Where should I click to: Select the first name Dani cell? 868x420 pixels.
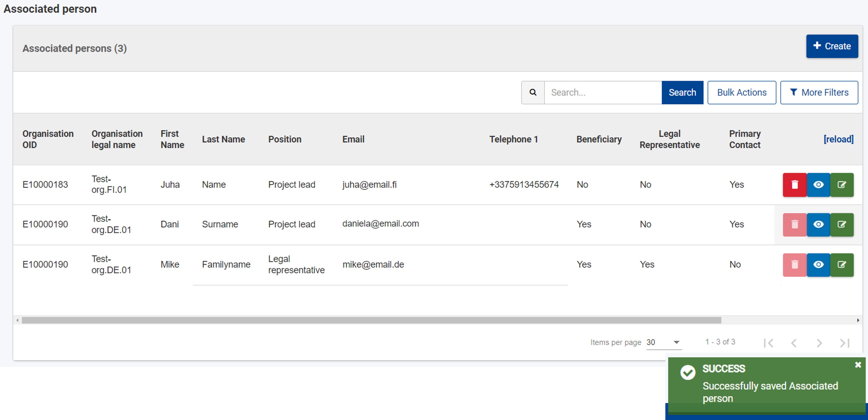(x=169, y=224)
